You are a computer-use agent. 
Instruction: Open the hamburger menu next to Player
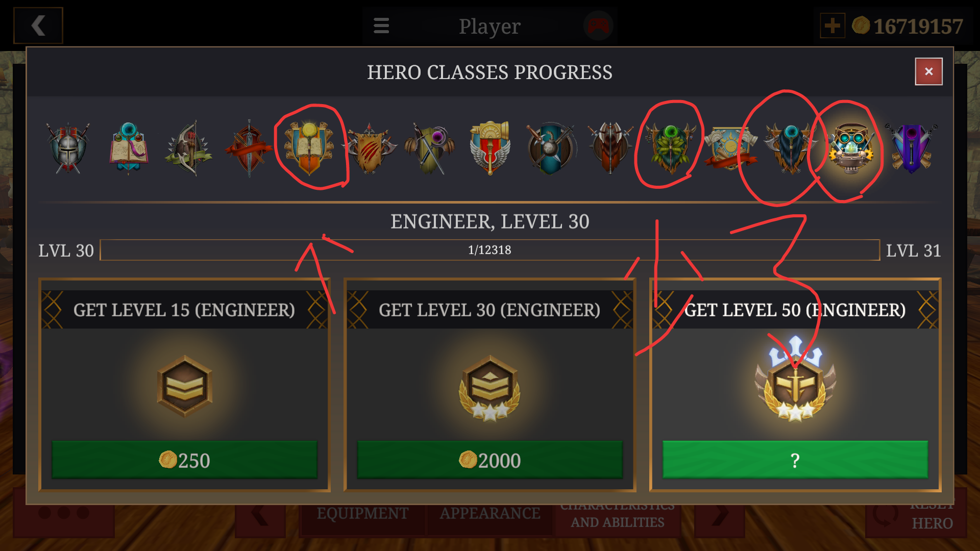[381, 26]
